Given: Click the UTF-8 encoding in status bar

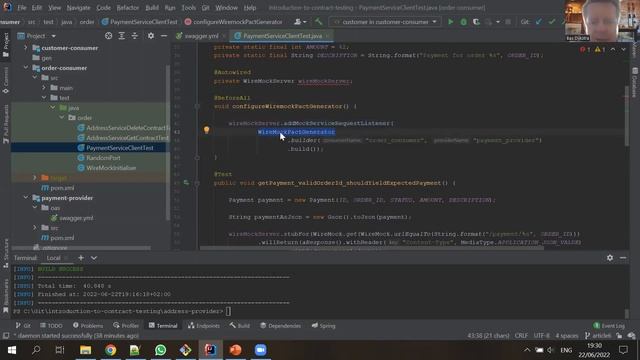Looking at the screenshot, I should [x=542, y=336].
